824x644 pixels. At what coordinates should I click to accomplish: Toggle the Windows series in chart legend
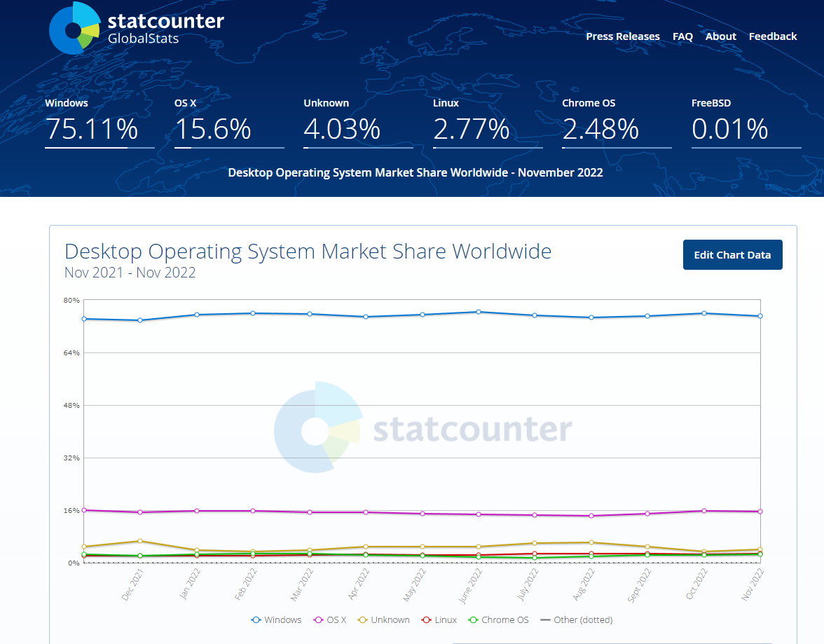277,620
